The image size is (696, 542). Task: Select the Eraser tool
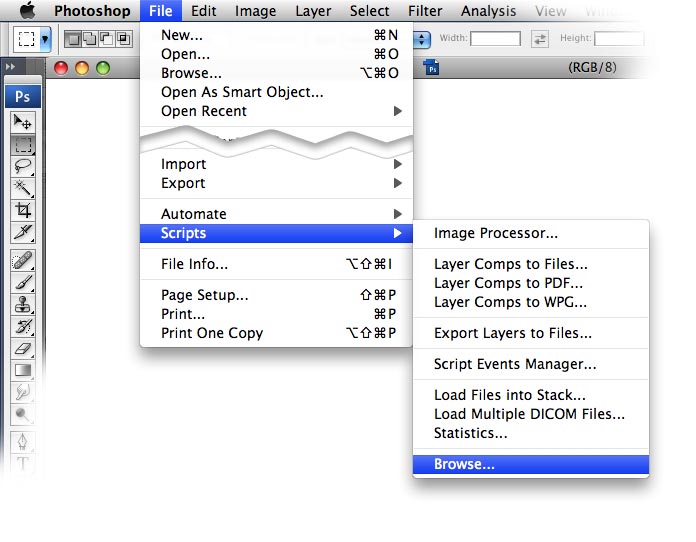[23, 348]
